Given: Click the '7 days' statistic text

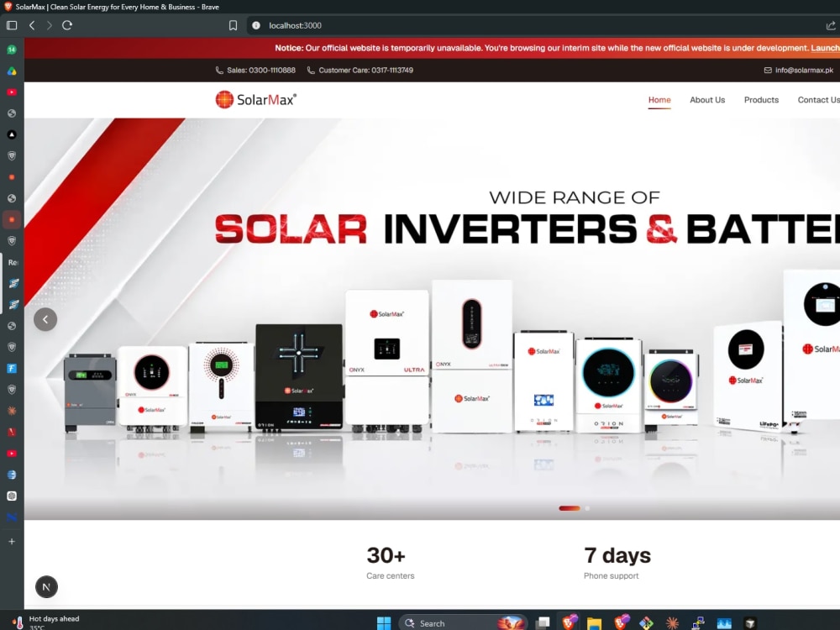Looking at the screenshot, I should pos(617,555).
